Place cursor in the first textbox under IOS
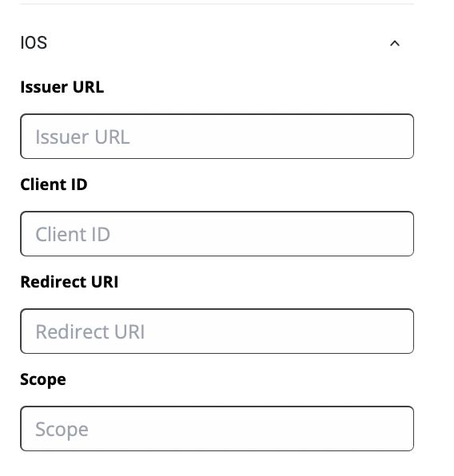The image size is (454, 476). (x=217, y=137)
